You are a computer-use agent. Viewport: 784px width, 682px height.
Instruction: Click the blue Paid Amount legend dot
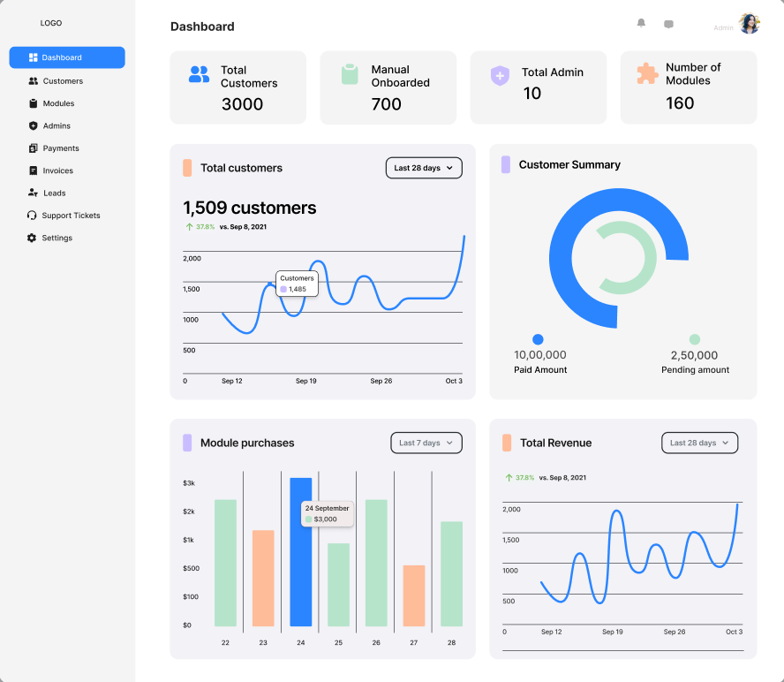(538, 339)
